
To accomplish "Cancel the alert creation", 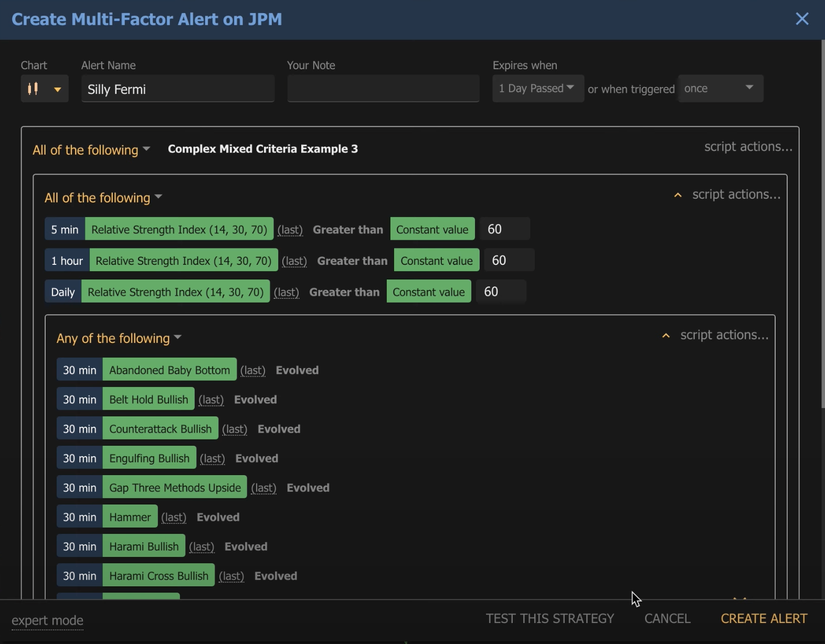I will (667, 619).
